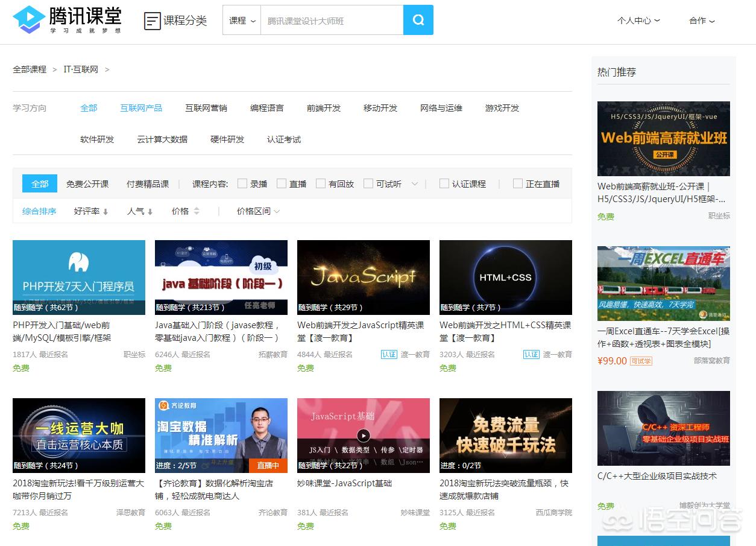Click the 可试学 tag beside ¥99.00

click(641, 361)
